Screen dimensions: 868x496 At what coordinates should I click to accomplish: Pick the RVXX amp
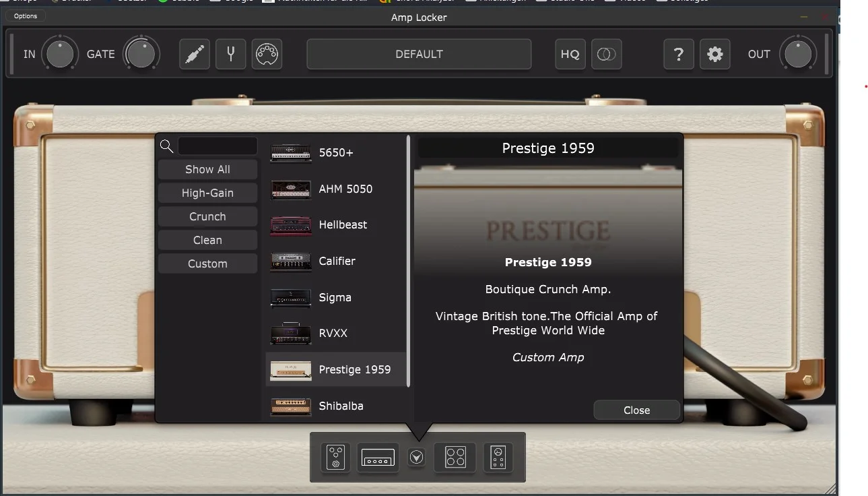pos(335,334)
